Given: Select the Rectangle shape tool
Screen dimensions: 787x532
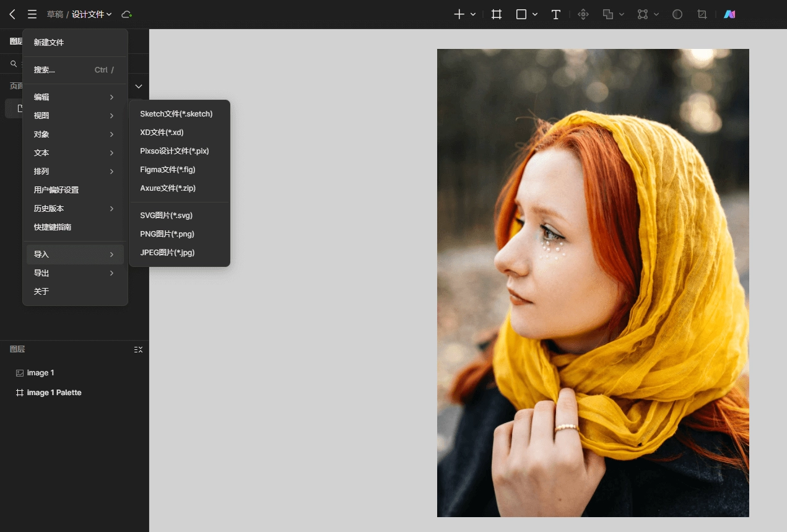Looking at the screenshot, I should tap(521, 14).
